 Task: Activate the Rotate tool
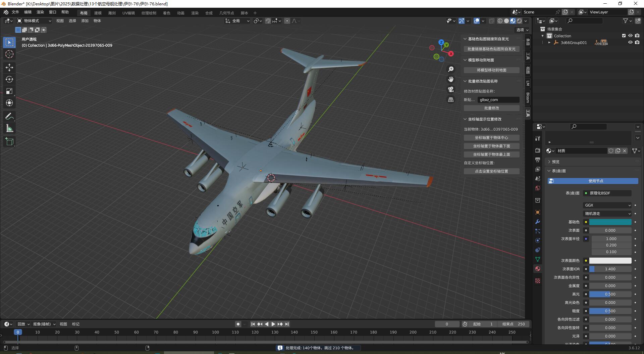(x=9, y=79)
